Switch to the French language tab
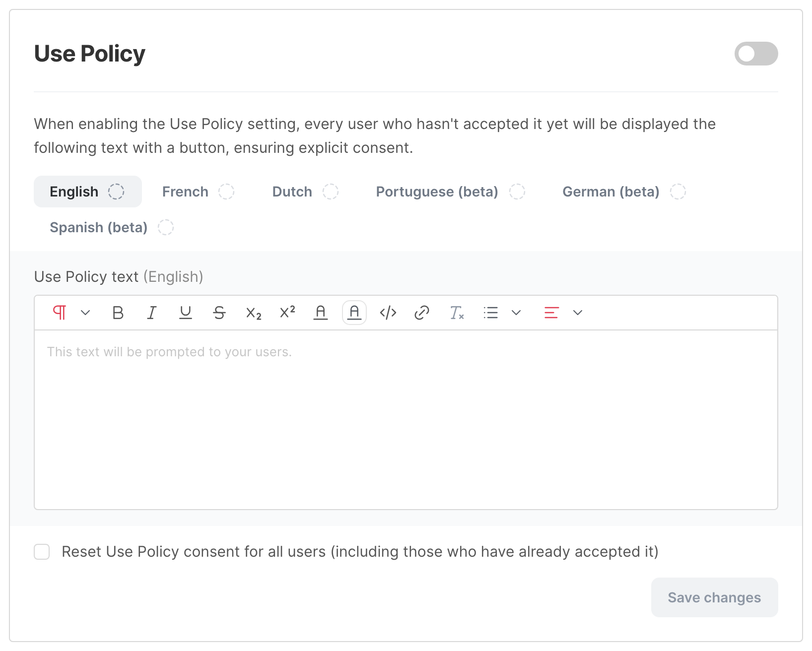 click(198, 192)
